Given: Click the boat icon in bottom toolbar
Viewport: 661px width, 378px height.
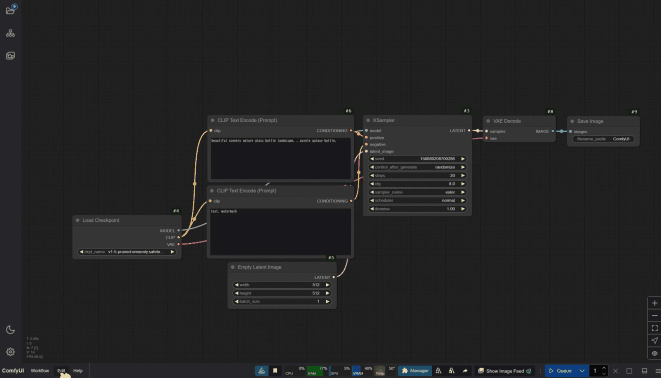Looking at the screenshot, I should (261, 371).
